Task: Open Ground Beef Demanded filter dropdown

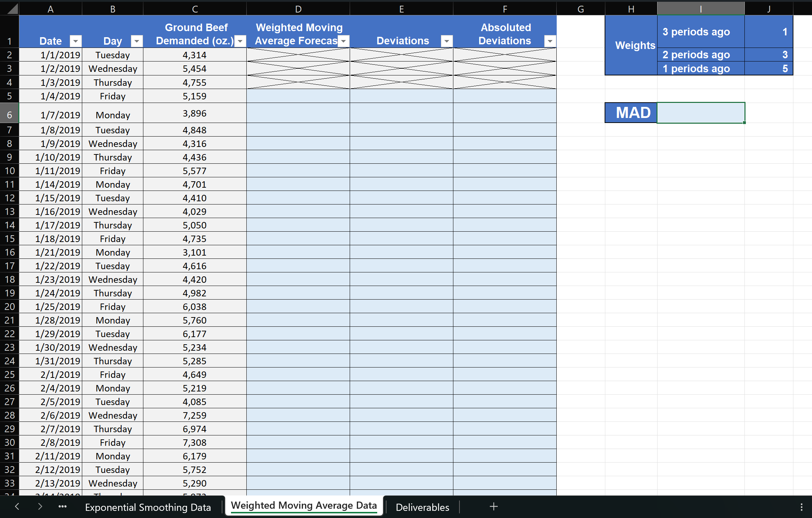Action: point(240,41)
